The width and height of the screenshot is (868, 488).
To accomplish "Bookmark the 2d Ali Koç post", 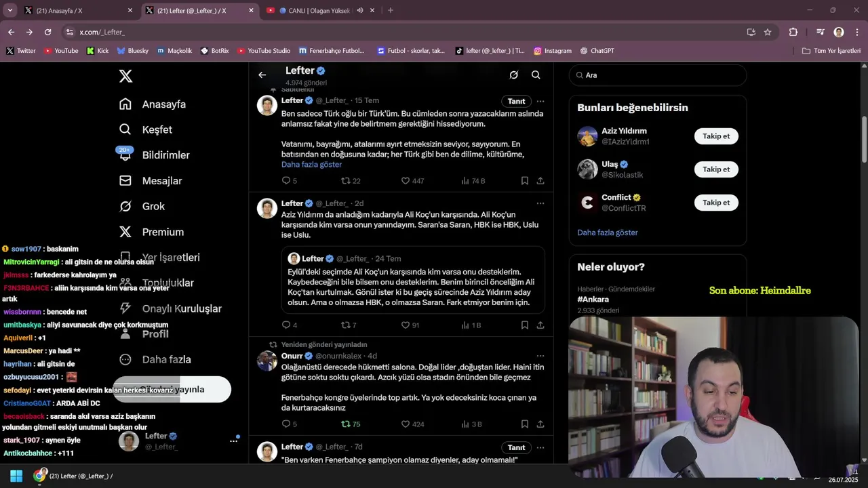I will pyautogui.click(x=525, y=325).
